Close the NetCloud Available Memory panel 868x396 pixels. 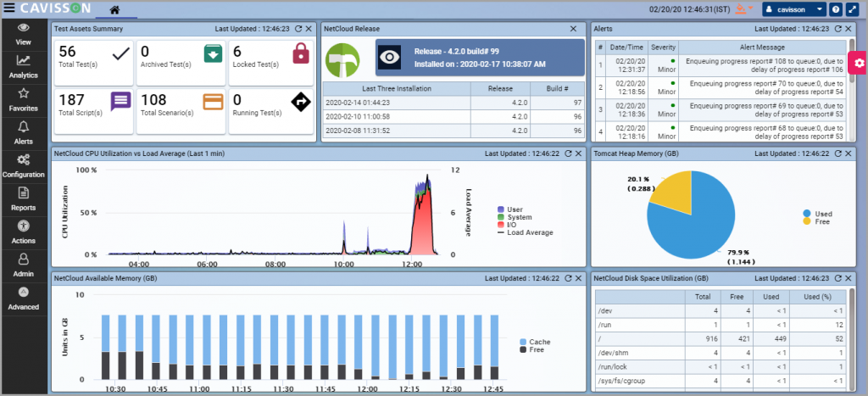[x=578, y=278]
